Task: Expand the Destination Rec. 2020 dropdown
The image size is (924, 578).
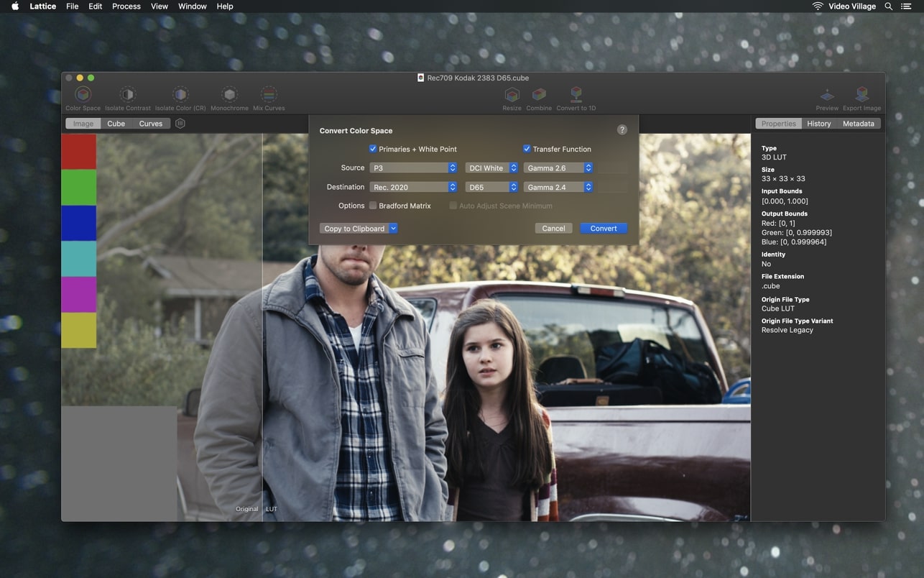Action: coord(413,187)
